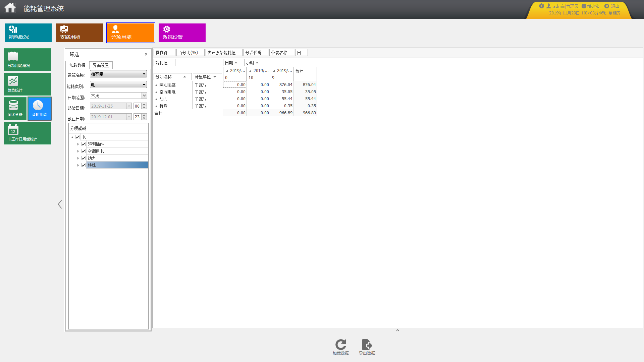
Task: Uncheck the 动力 checkbox
Action: point(84,158)
